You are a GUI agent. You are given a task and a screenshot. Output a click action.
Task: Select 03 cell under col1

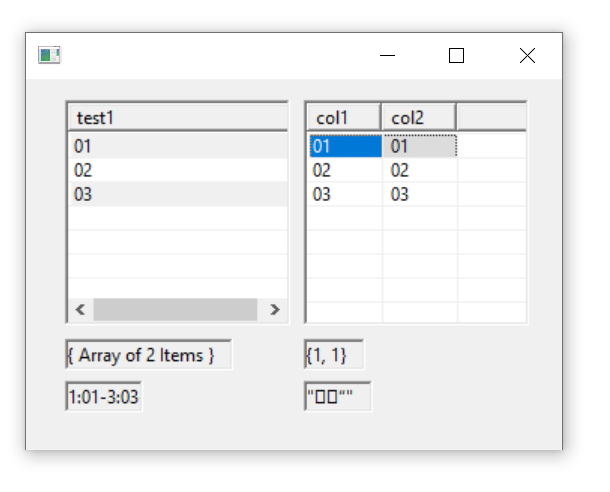pos(345,194)
